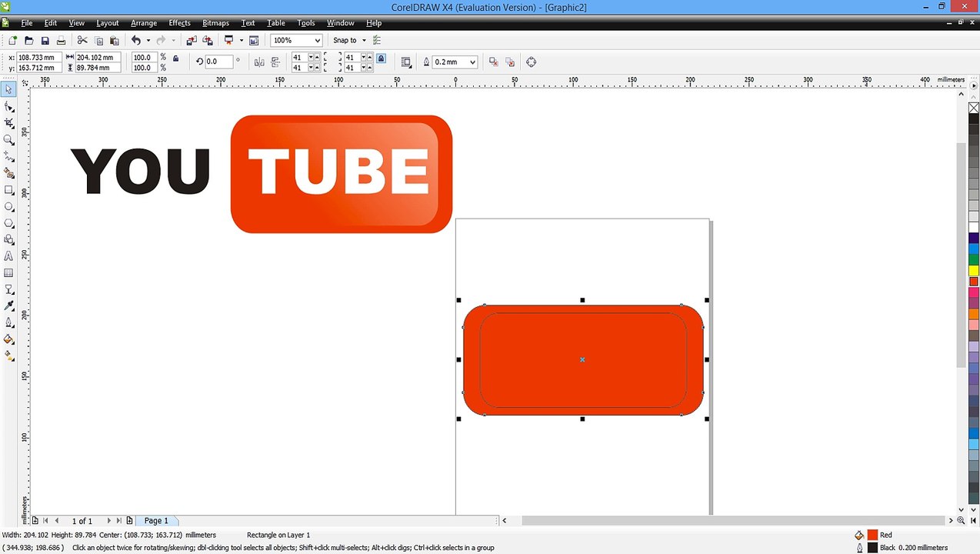Select the Text tool
Image resolution: width=980 pixels, height=554 pixels.
8,256
